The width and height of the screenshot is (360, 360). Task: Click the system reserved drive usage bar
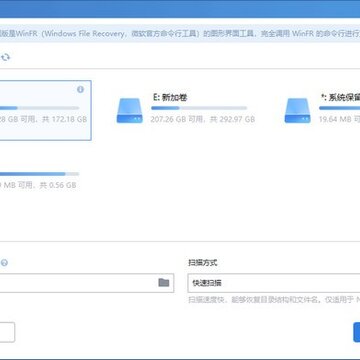[339, 108]
